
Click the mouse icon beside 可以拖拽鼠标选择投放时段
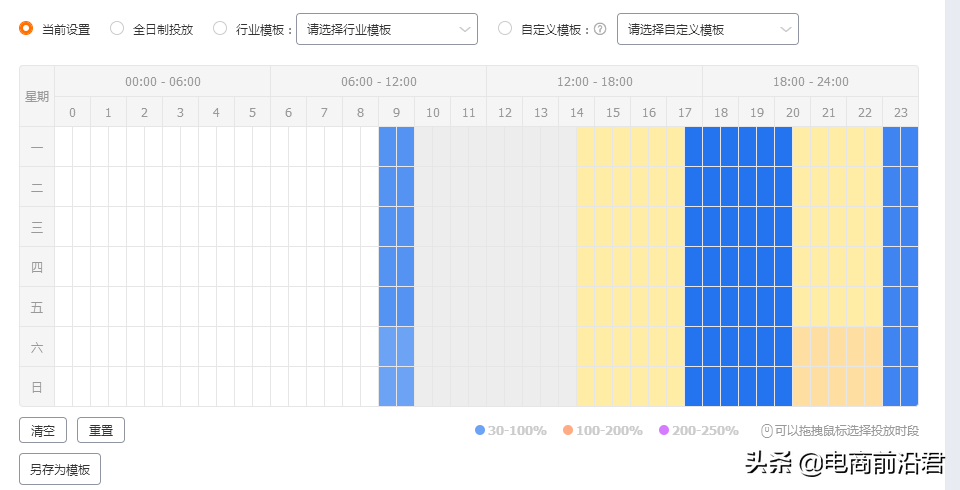click(767, 431)
